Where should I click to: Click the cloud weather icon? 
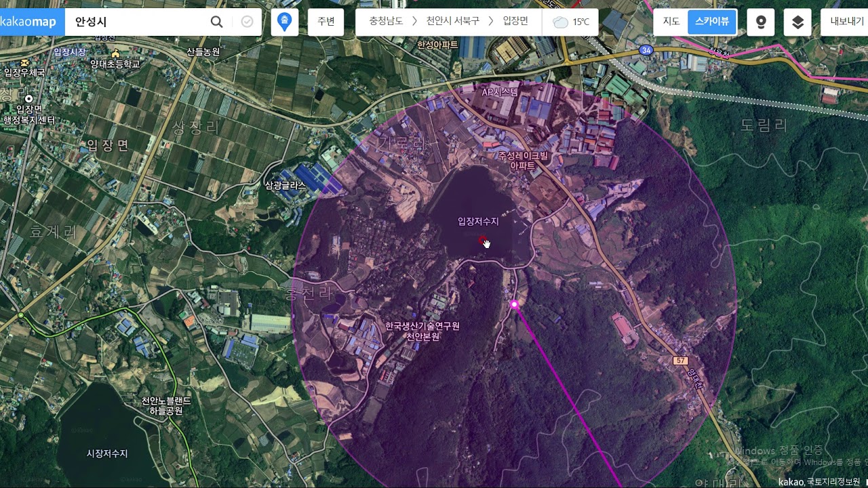[x=560, y=22]
